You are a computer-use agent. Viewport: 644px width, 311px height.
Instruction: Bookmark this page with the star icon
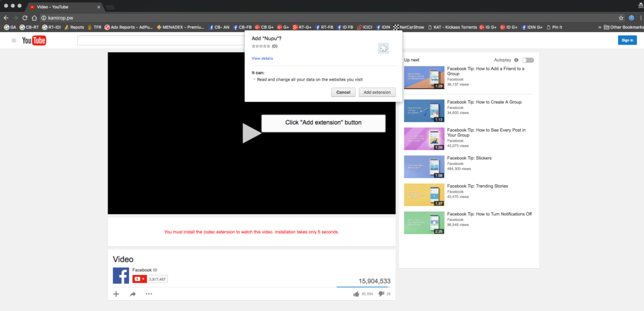621,18
